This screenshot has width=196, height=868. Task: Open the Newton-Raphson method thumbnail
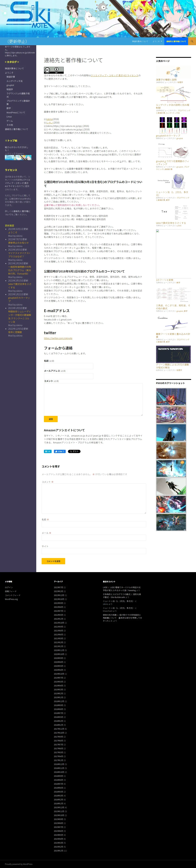coord(173,182)
